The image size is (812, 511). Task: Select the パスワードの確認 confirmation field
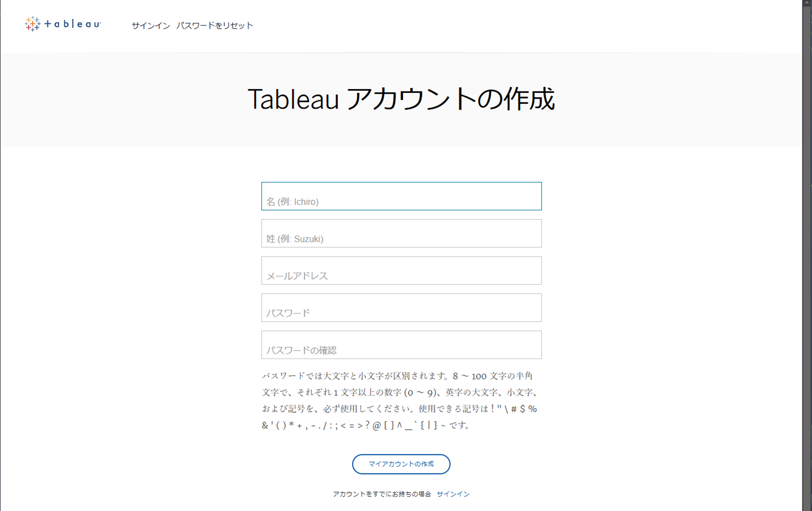[x=401, y=345]
